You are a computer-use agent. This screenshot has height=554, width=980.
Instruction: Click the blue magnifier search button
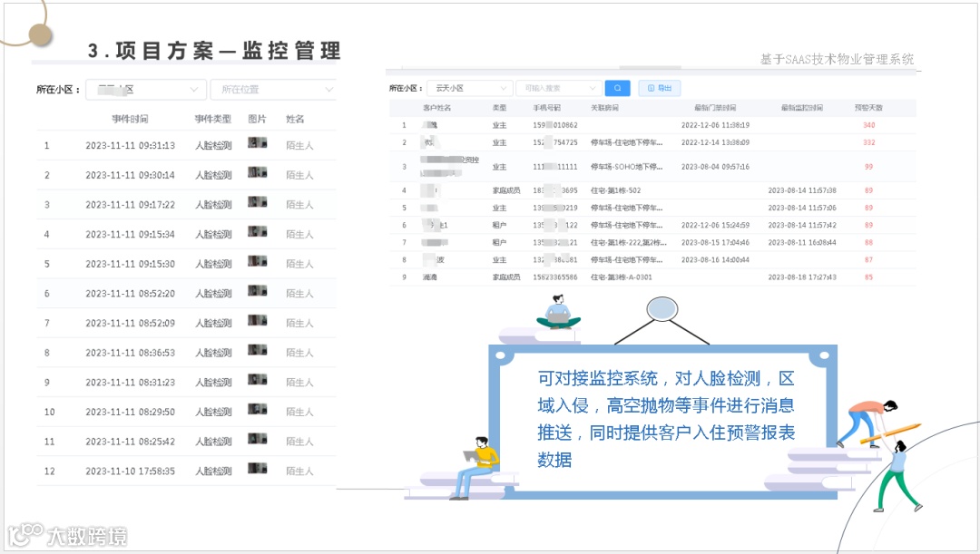pyautogui.click(x=618, y=88)
